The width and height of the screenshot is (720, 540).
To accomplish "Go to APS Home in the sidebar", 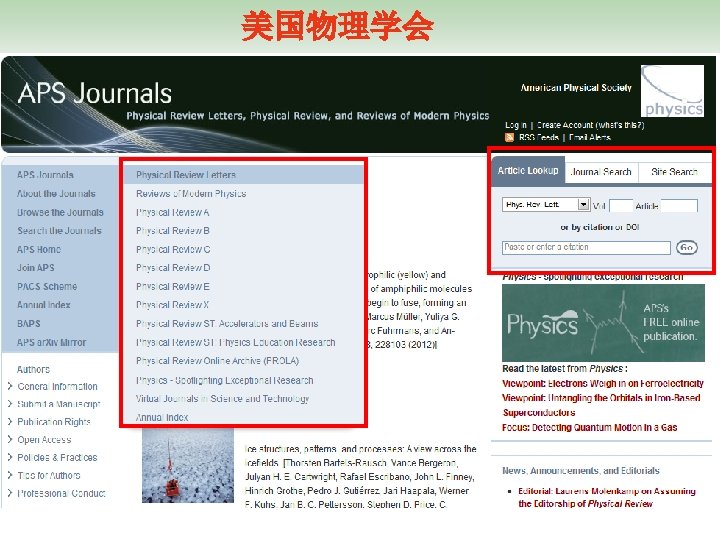I will pyautogui.click(x=39, y=250).
